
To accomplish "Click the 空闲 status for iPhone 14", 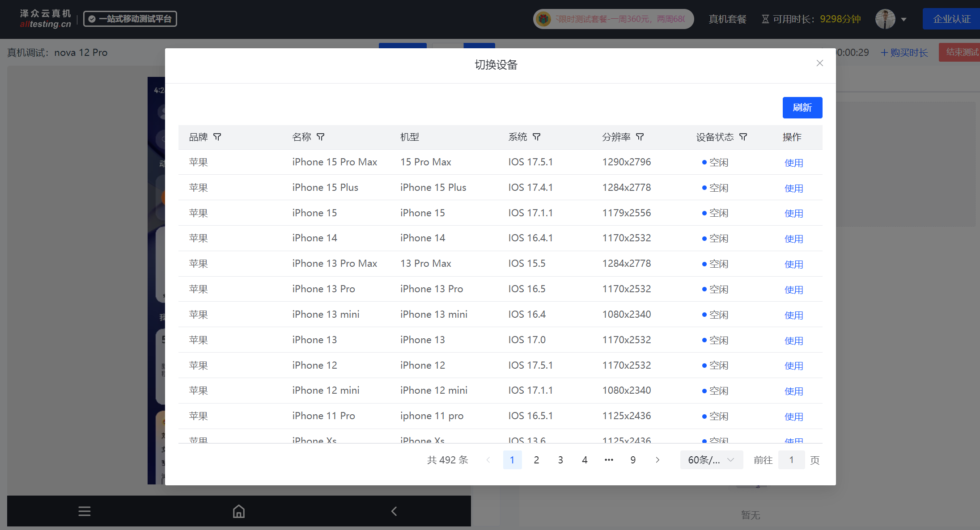I will pyautogui.click(x=715, y=239).
